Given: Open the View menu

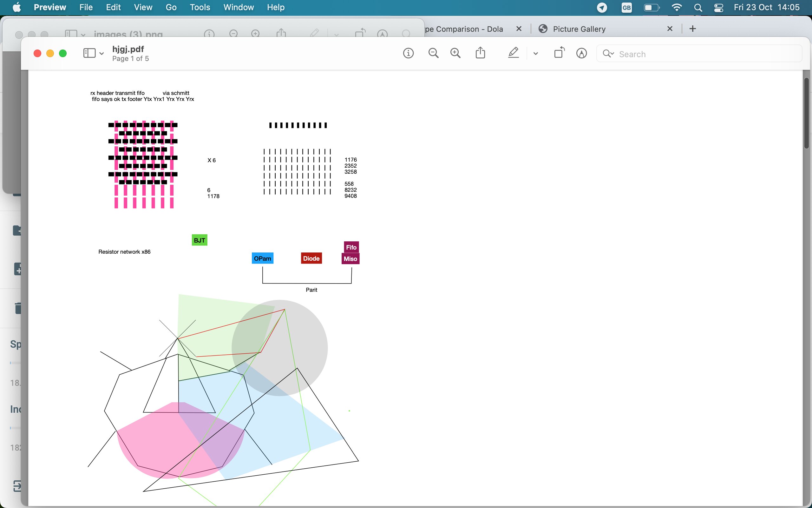Looking at the screenshot, I should 143,7.
